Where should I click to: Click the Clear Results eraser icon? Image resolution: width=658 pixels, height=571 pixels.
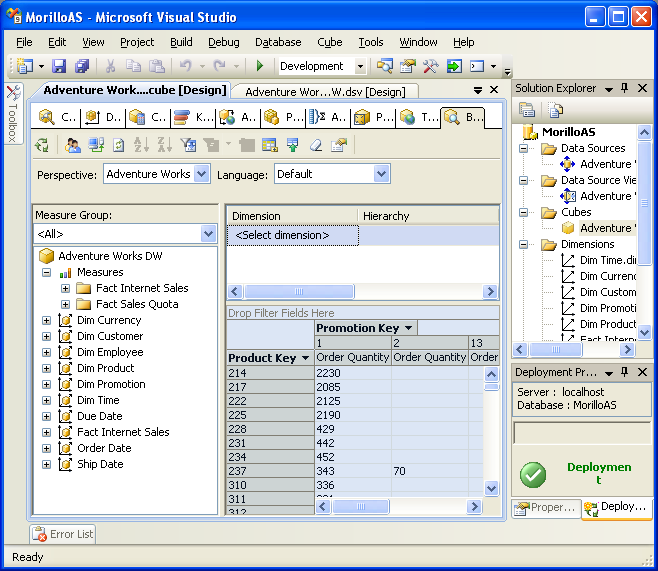316,145
